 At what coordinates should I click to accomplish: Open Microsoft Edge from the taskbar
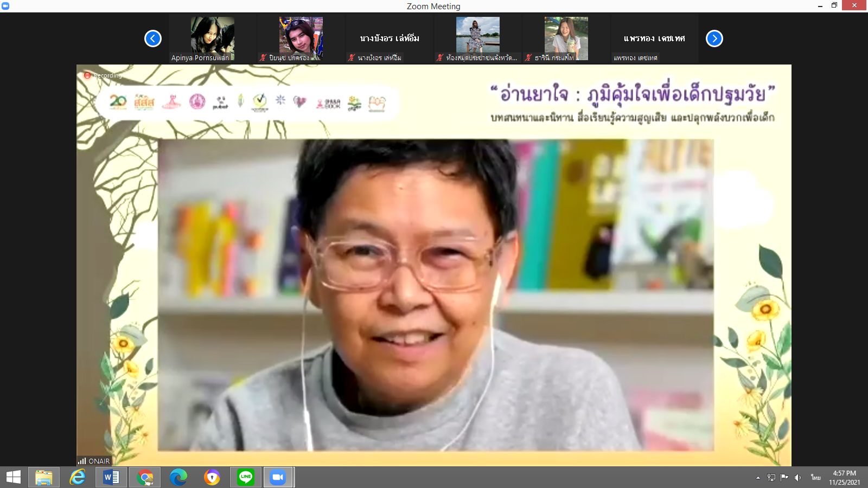178,477
